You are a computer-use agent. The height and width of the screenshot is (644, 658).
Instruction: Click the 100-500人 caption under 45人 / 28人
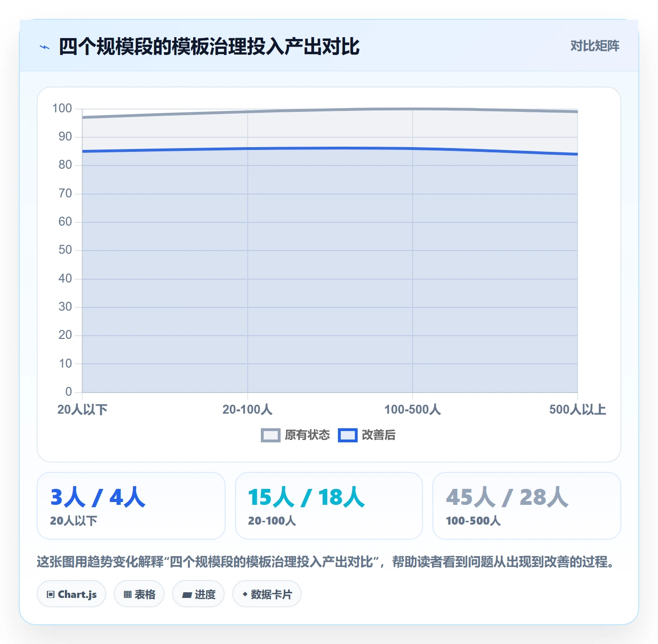click(473, 521)
